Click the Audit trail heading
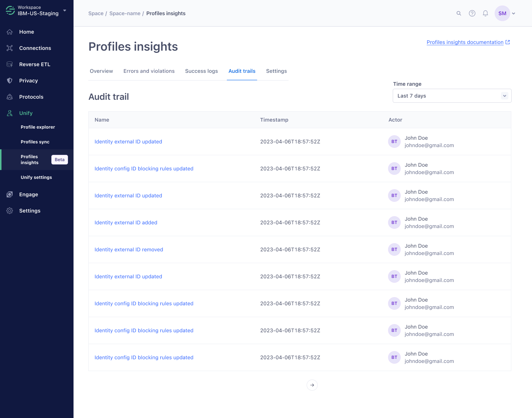This screenshot has width=532, height=418. click(109, 97)
